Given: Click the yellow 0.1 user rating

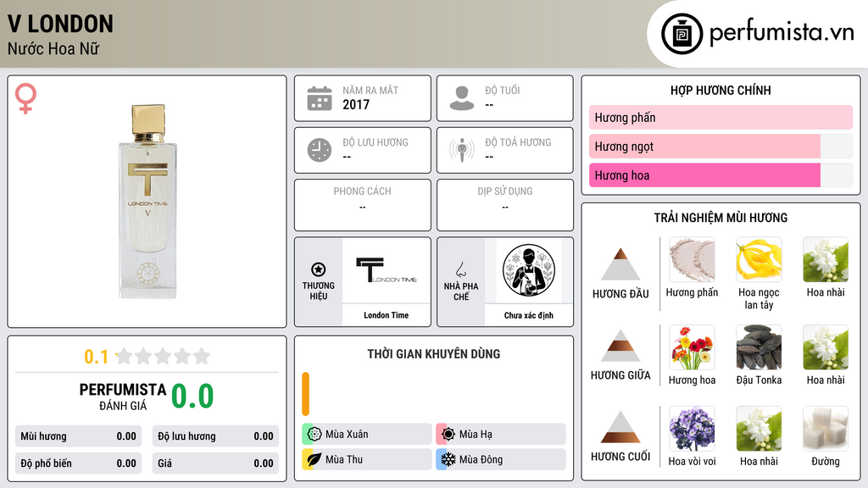Looking at the screenshot, I should (x=96, y=357).
